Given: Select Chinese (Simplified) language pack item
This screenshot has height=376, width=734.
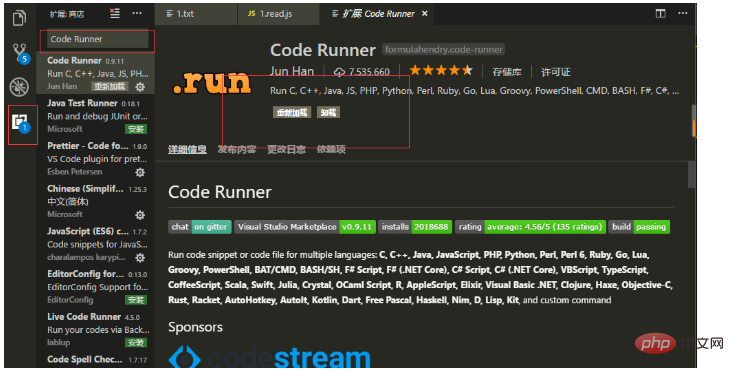Looking at the screenshot, I should pos(95,201).
